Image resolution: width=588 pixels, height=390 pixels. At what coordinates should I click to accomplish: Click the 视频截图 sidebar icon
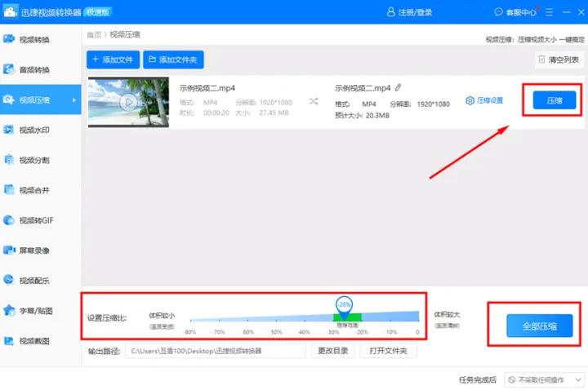pos(9,340)
